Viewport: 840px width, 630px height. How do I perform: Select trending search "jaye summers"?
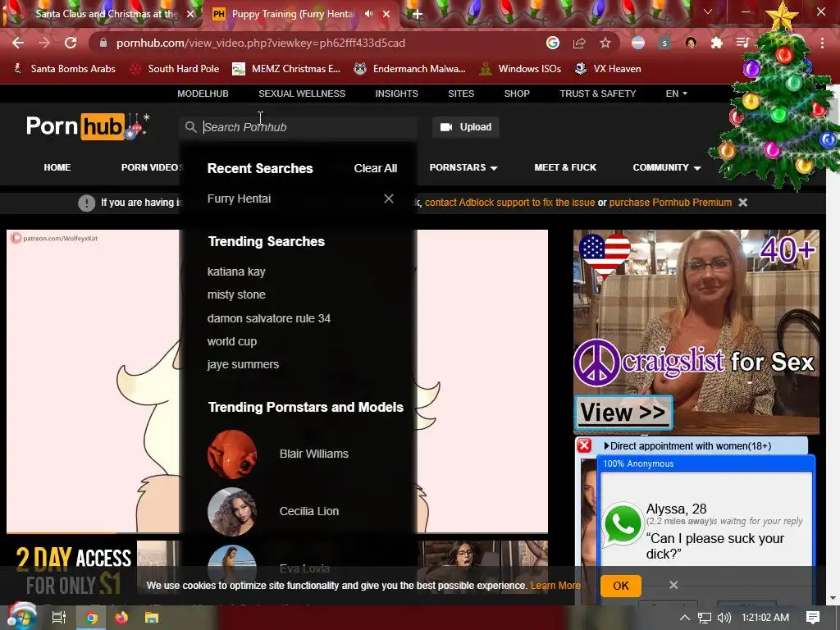tap(243, 364)
